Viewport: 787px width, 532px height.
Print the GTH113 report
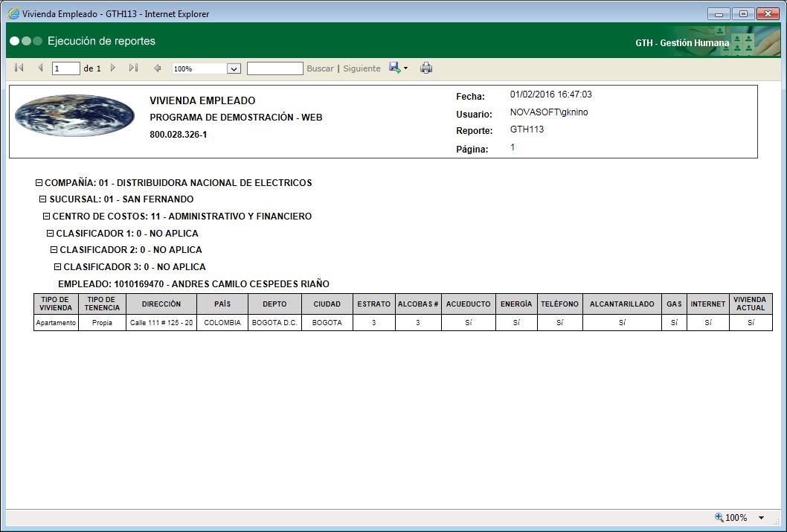(426, 68)
